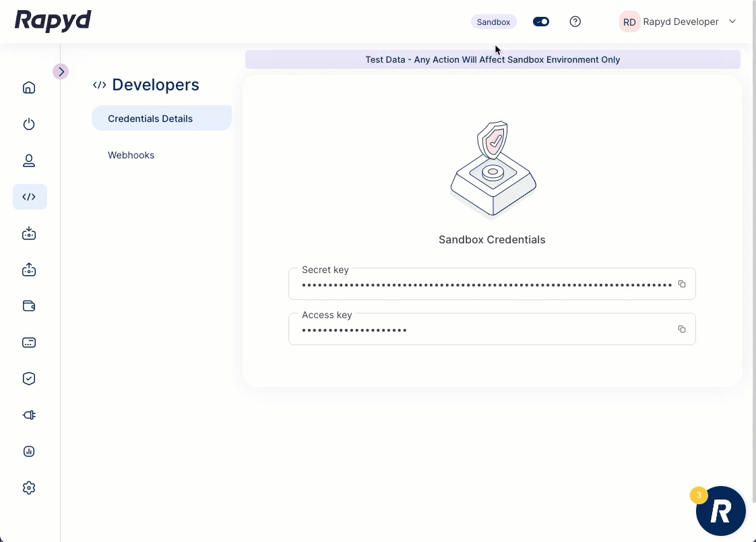Open the user profile icon in the sidebar

tap(29, 160)
